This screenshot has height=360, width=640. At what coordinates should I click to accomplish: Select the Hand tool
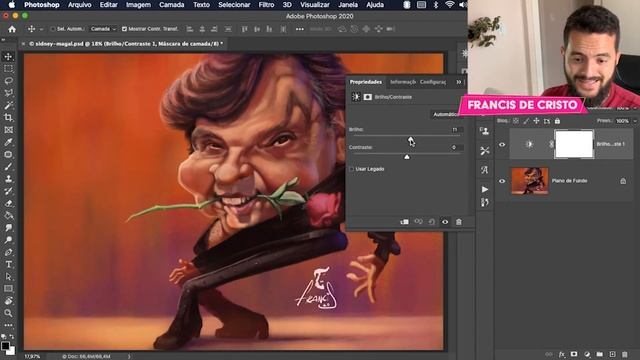click(x=8, y=301)
